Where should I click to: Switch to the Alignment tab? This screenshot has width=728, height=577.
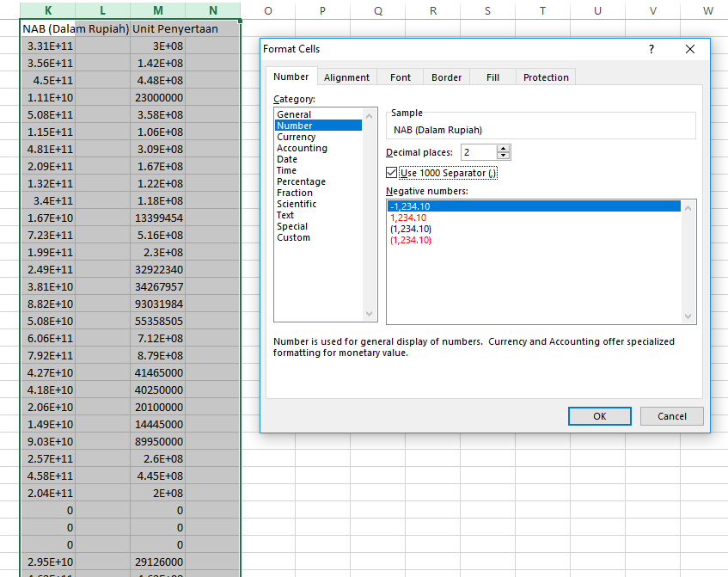tap(346, 77)
